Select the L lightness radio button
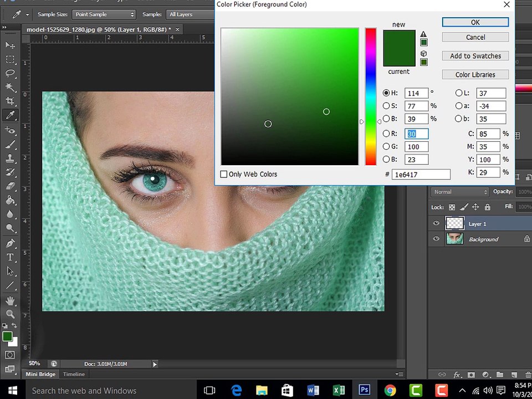The width and height of the screenshot is (532, 399). 459,93
